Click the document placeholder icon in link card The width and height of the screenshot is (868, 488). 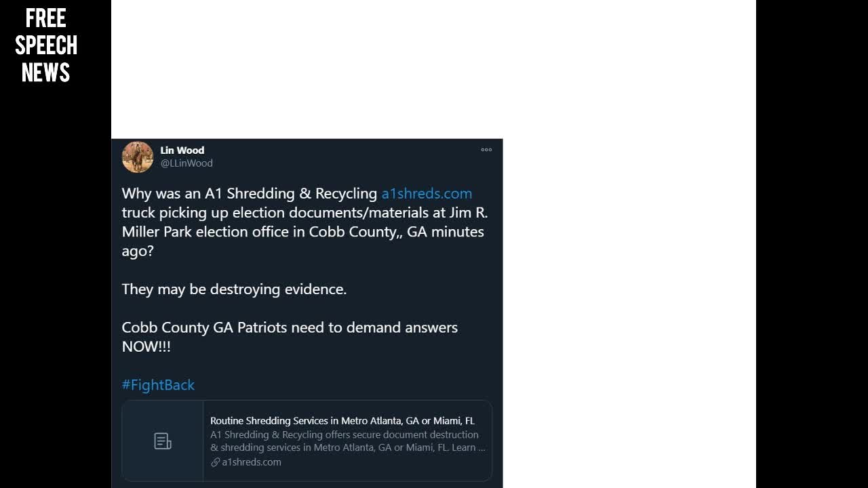(163, 441)
